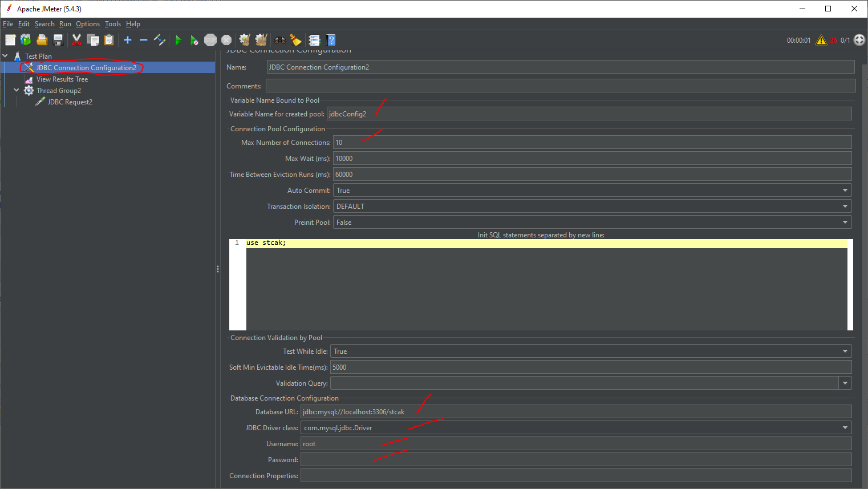Select the Thread Group2 tree item
Screen dimensions: 868x489
pyautogui.click(x=59, y=91)
